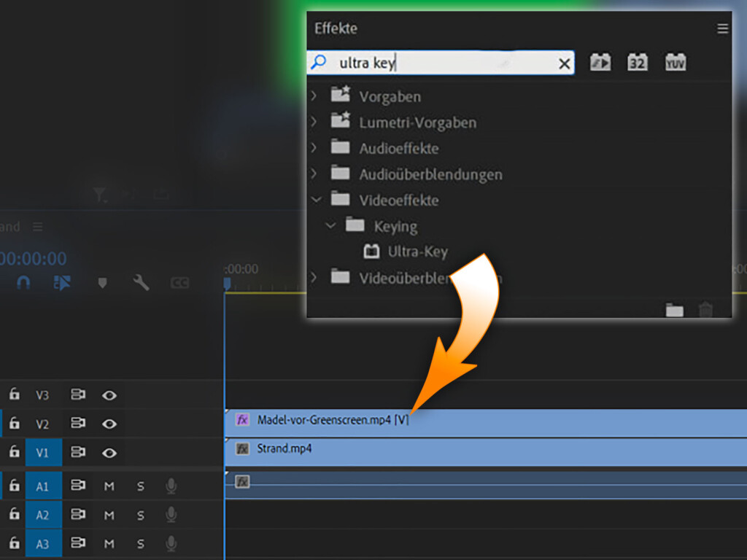This screenshot has height=560, width=747.
Task: Collapse the Videoeffekte folder
Action: (315, 200)
